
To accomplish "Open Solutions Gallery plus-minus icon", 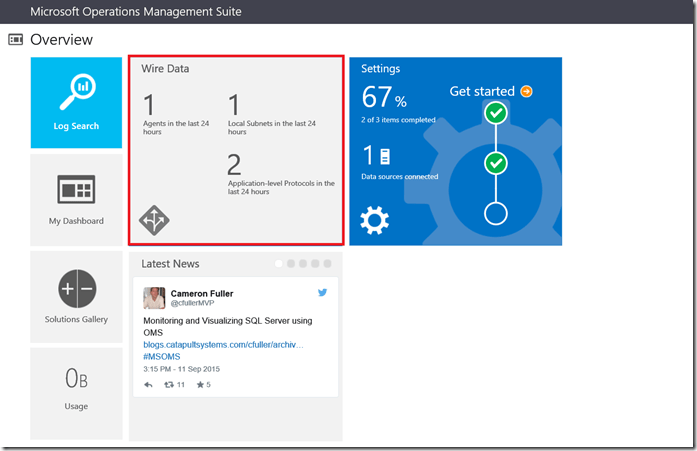I will (x=76, y=289).
